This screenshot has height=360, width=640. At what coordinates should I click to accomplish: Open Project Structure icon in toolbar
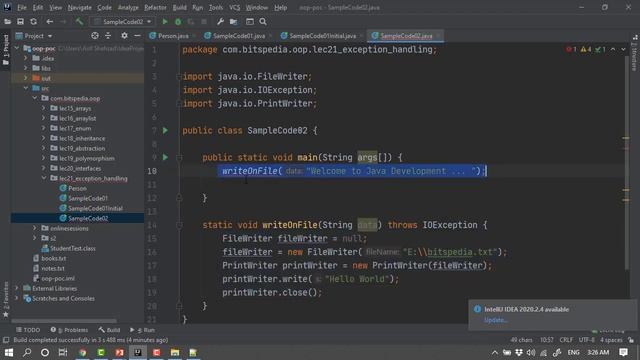233,22
